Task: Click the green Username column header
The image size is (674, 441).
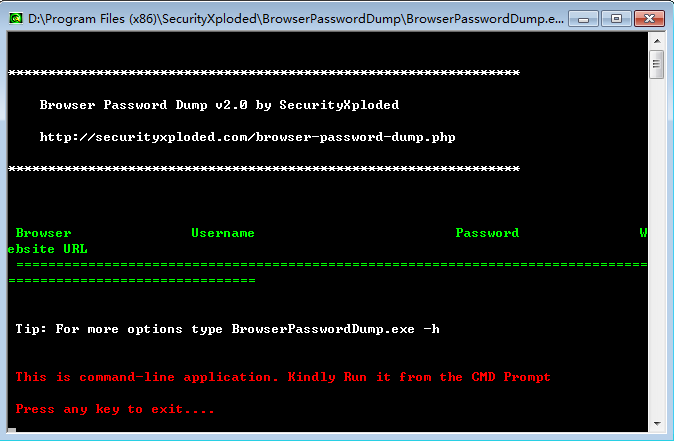Action: point(223,233)
